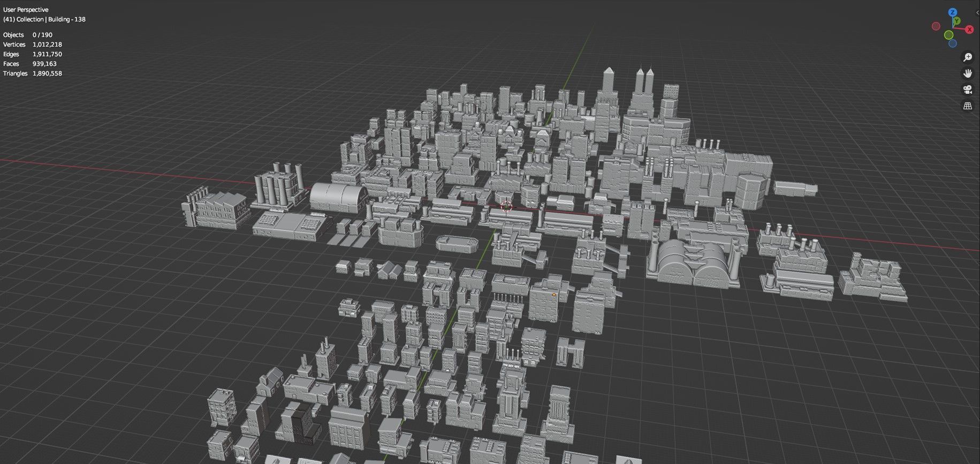Click the blue Z axis gizmo handle
This screenshot has height=464, width=980.
(x=953, y=12)
